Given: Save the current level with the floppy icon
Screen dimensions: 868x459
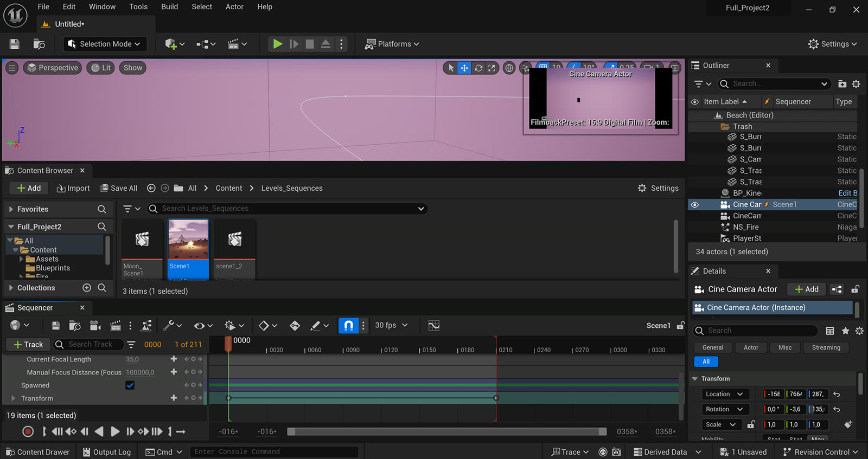Looking at the screenshot, I should point(15,44).
